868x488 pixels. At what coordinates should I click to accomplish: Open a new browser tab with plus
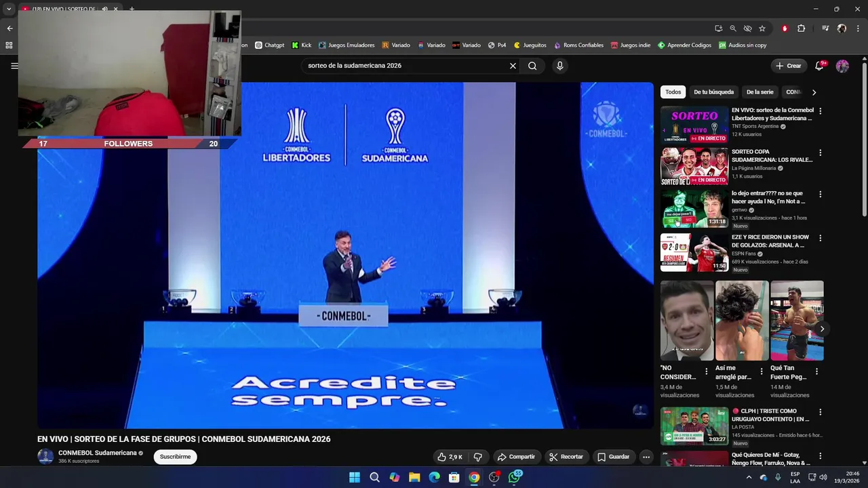[132, 9]
